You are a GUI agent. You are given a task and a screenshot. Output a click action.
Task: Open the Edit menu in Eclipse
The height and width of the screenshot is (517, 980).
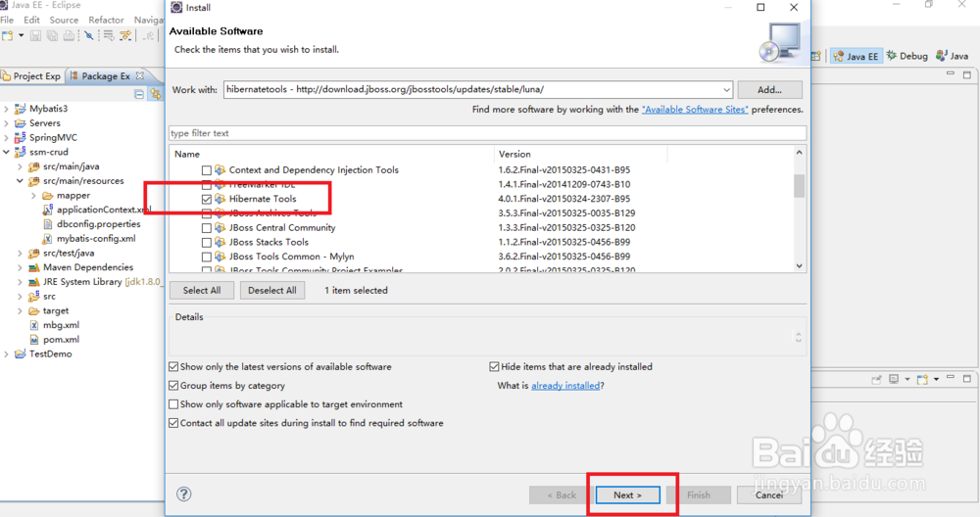(x=32, y=20)
